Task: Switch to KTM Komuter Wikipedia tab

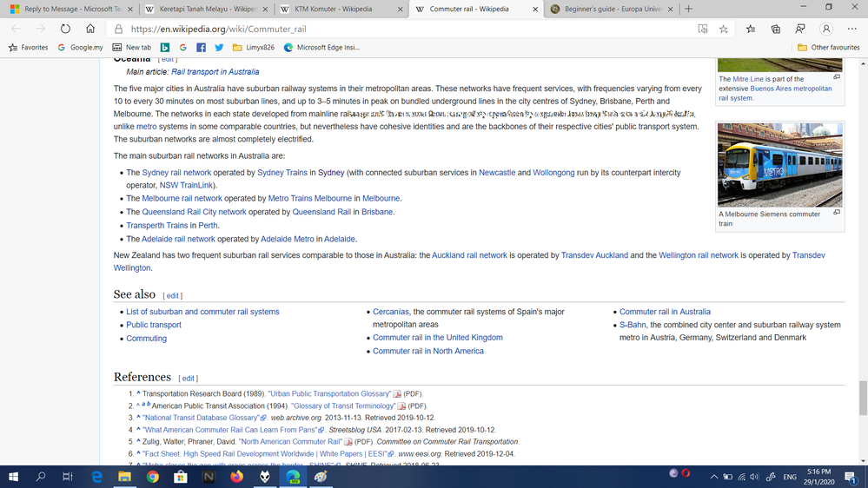Action: pyautogui.click(x=341, y=9)
